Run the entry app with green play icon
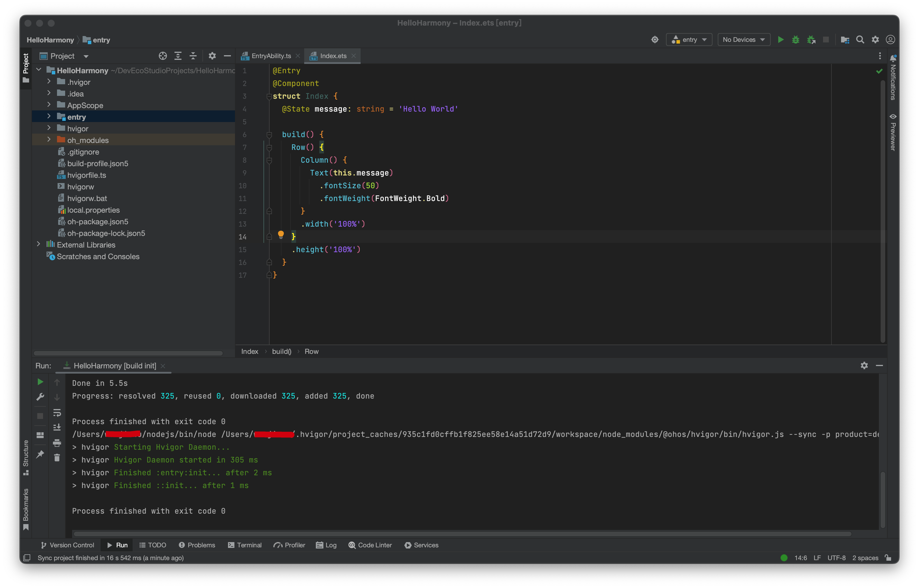The image size is (919, 588). point(780,40)
